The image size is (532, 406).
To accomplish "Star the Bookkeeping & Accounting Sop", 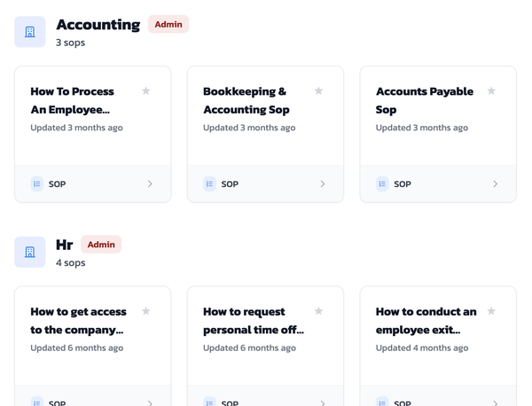I will click(319, 91).
